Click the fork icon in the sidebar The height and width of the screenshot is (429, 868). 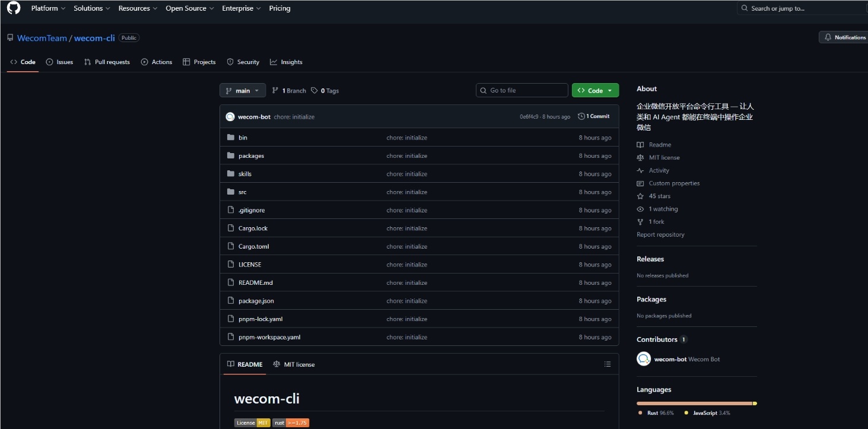(x=641, y=221)
